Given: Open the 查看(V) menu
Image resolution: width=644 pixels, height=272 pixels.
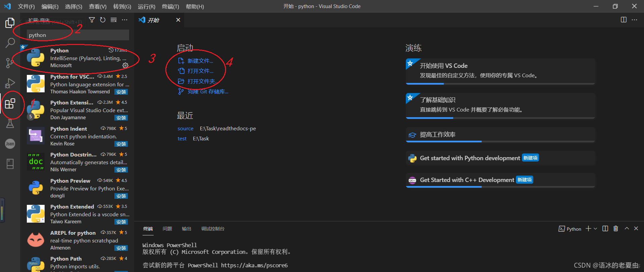Looking at the screenshot, I should (98, 6).
